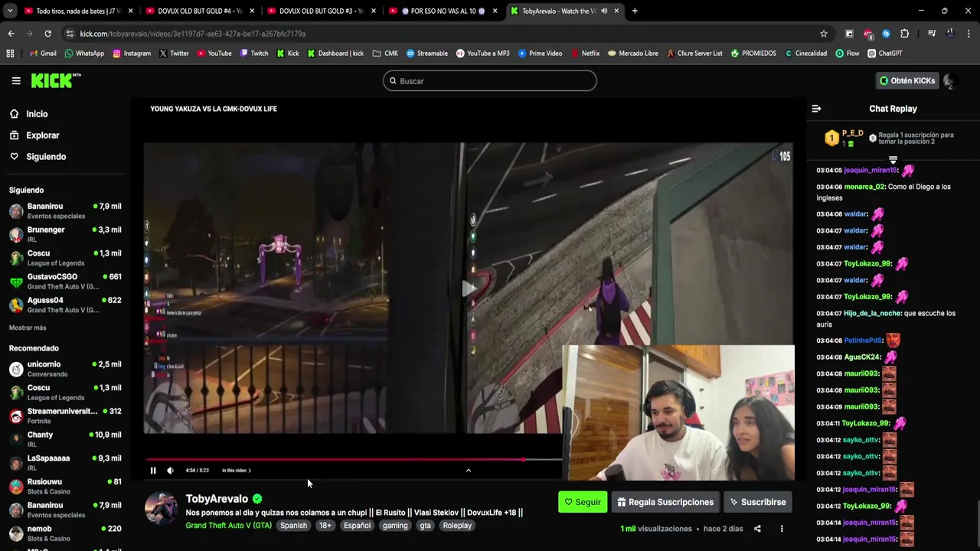Select the Spanish tag
The image size is (980, 551).
click(293, 526)
